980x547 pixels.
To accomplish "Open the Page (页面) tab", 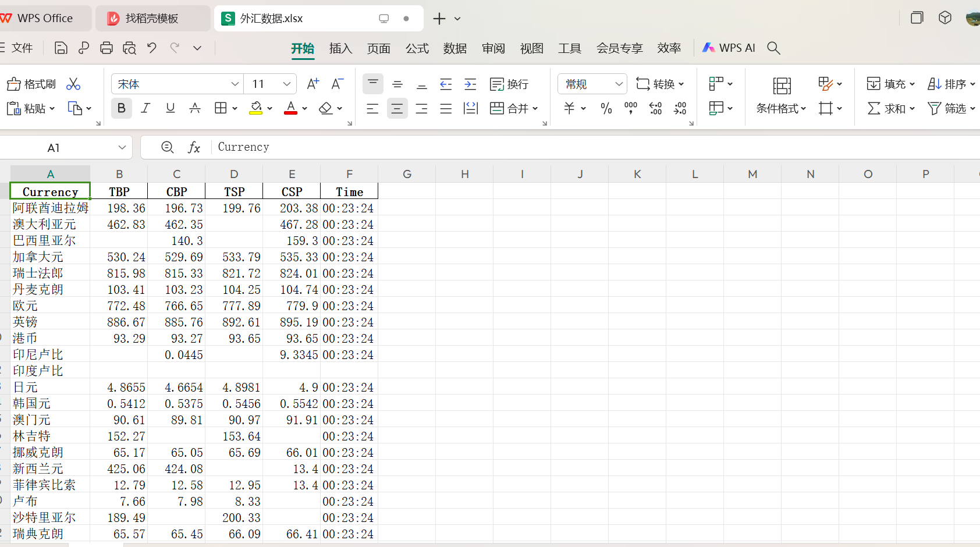I will pyautogui.click(x=379, y=48).
